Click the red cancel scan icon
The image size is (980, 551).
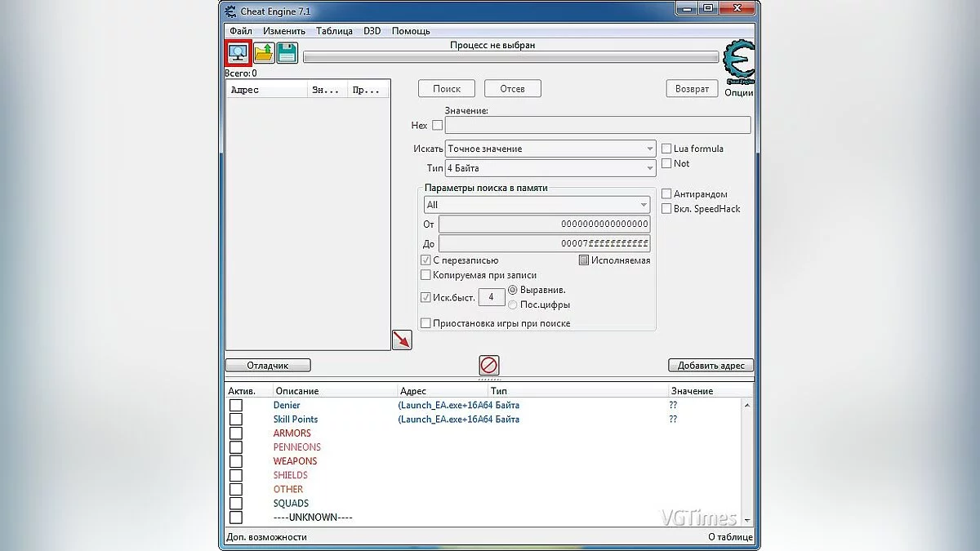pyautogui.click(x=488, y=366)
